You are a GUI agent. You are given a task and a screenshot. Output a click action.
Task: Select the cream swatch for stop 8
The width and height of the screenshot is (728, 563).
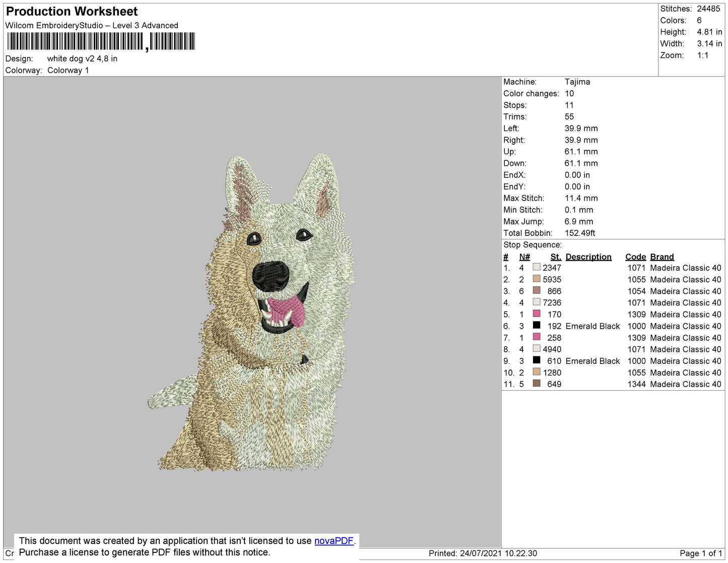point(537,348)
